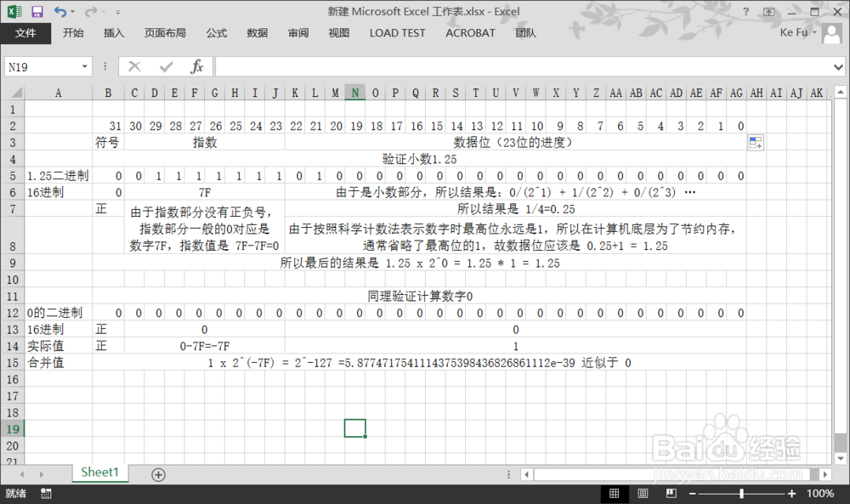Add a new worksheet with the plus button
This screenshot has width=850, height=504.
(x=157, y=473)
